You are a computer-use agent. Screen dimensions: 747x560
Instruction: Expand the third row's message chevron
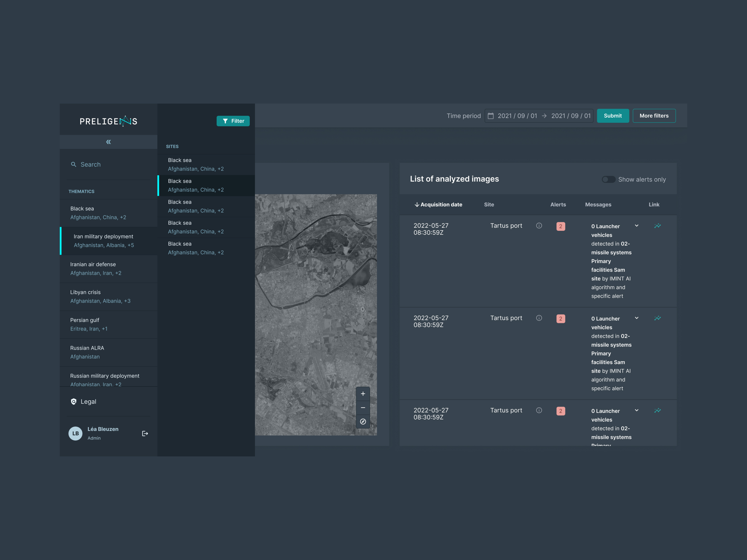[x=637, y=410]
